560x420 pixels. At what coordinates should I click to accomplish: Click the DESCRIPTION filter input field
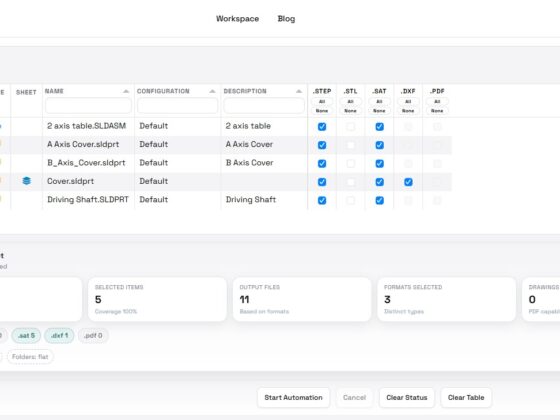click(264, 106)
